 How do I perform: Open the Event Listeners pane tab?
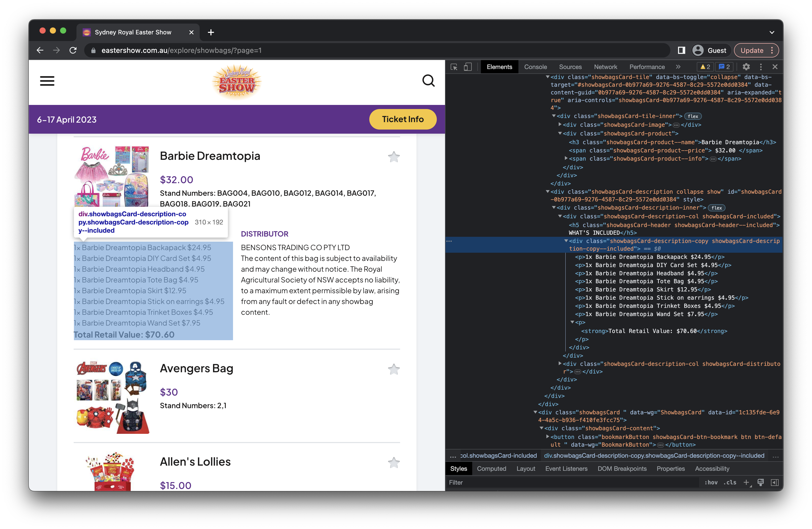566,469
